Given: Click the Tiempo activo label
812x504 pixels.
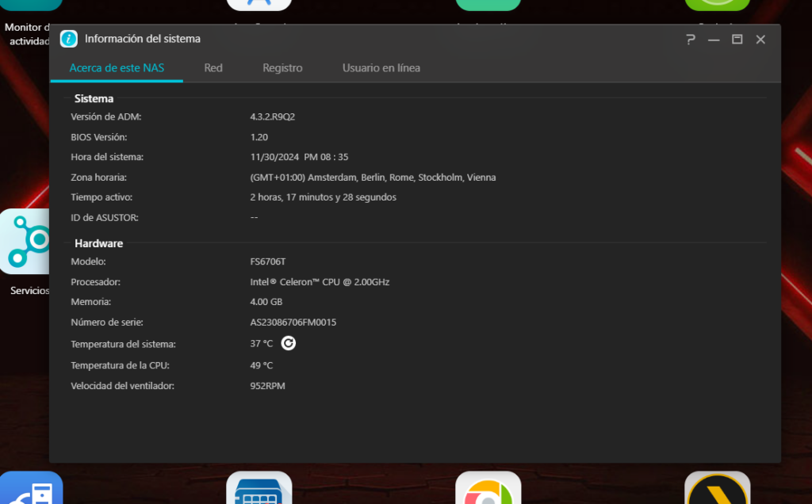Looking at the screenshot, I should [x=101, y=197].
